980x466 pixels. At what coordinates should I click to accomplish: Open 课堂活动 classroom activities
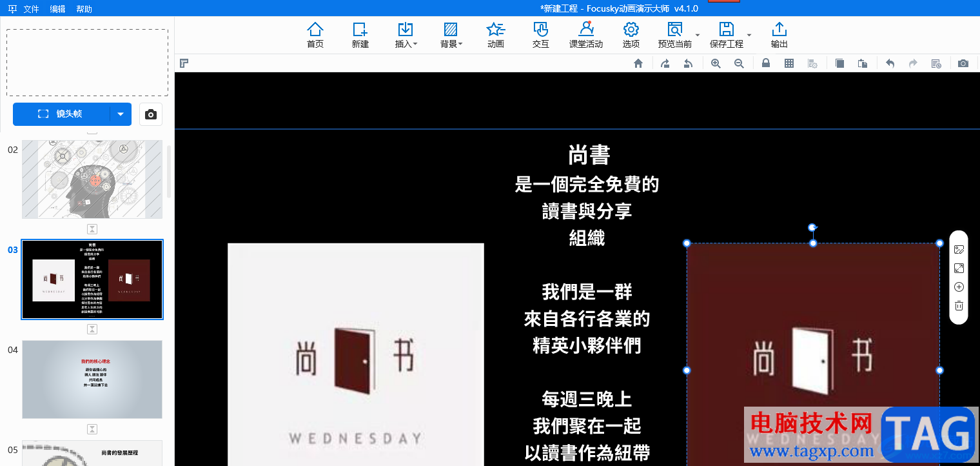coord(585,35)
